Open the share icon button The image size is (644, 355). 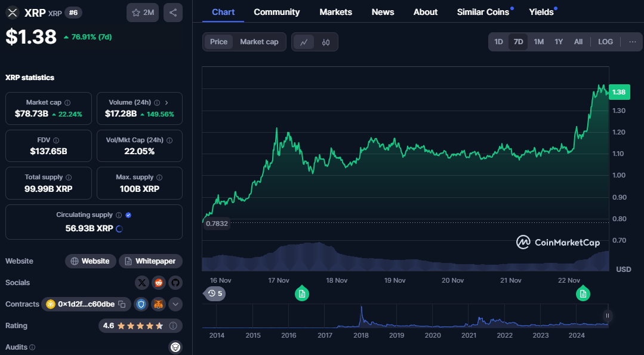(173, 13)
